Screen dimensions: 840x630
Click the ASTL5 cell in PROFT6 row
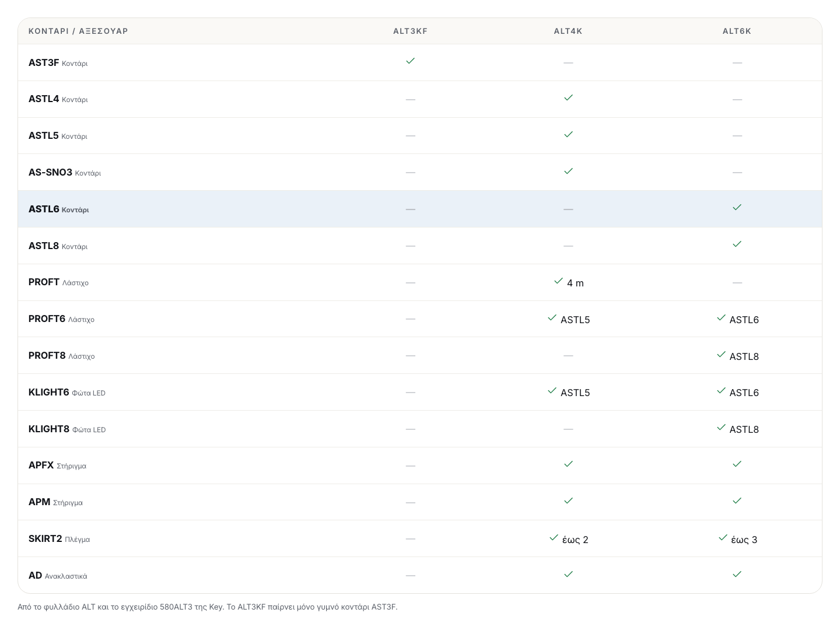[x=569, y=319]
